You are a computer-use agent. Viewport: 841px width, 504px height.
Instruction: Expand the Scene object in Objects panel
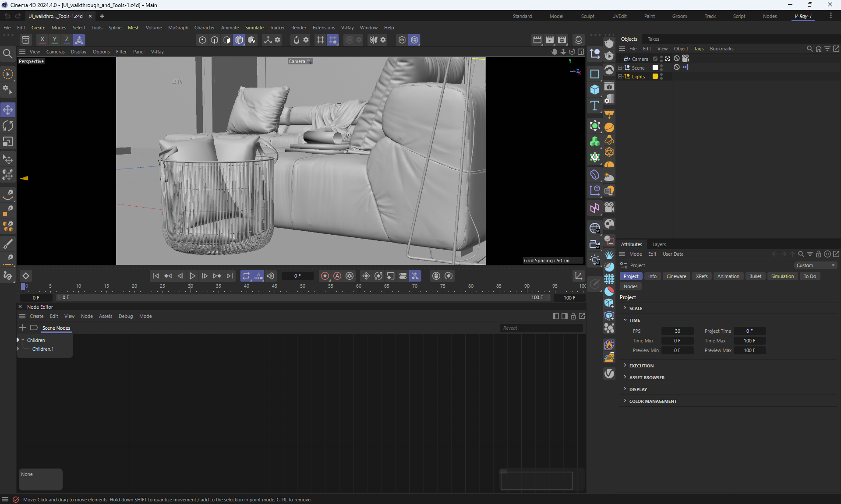coord(620,68)
